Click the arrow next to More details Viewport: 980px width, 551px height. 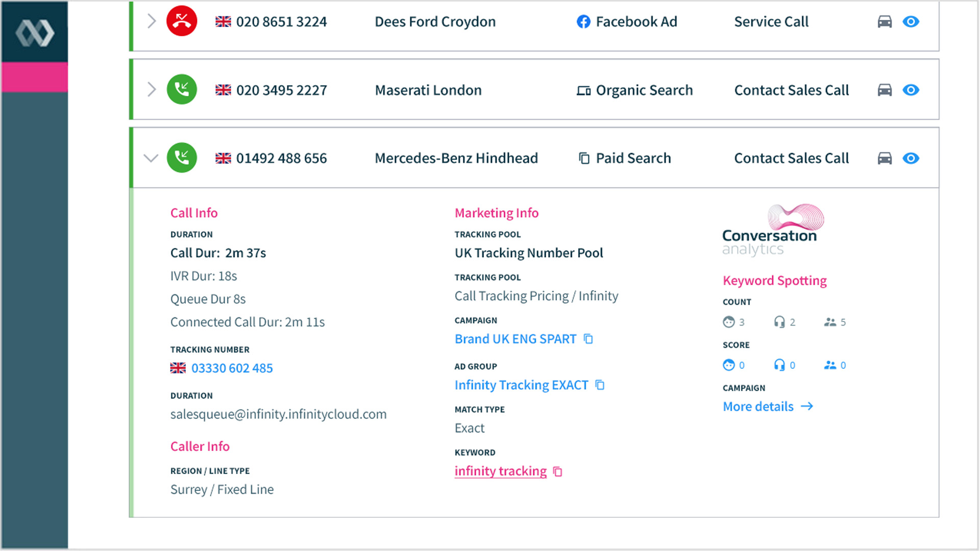tap(807, 407)
